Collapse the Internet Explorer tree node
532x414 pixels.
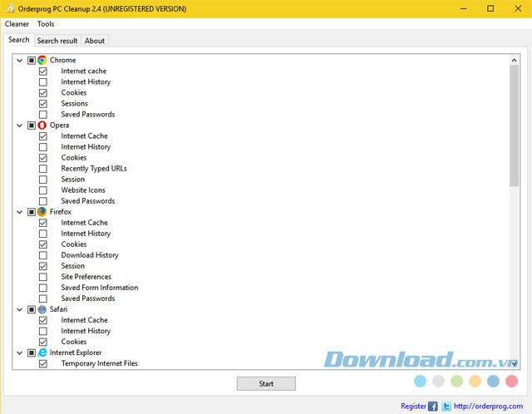20,353
